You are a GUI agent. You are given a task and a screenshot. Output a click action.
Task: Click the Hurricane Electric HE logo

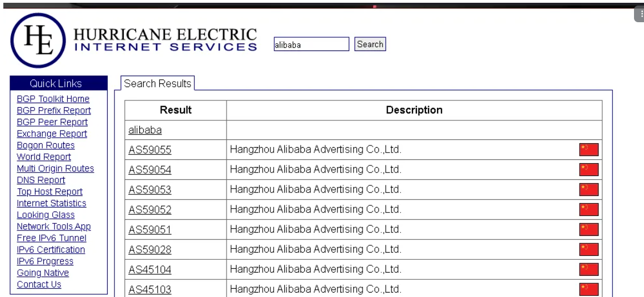(x=38, y=41)
